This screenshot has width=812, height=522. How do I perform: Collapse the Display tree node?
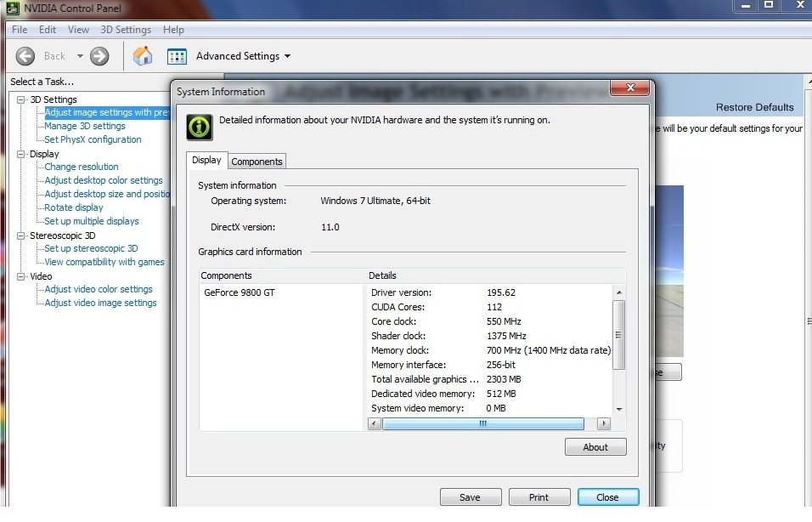click(20, 154)
